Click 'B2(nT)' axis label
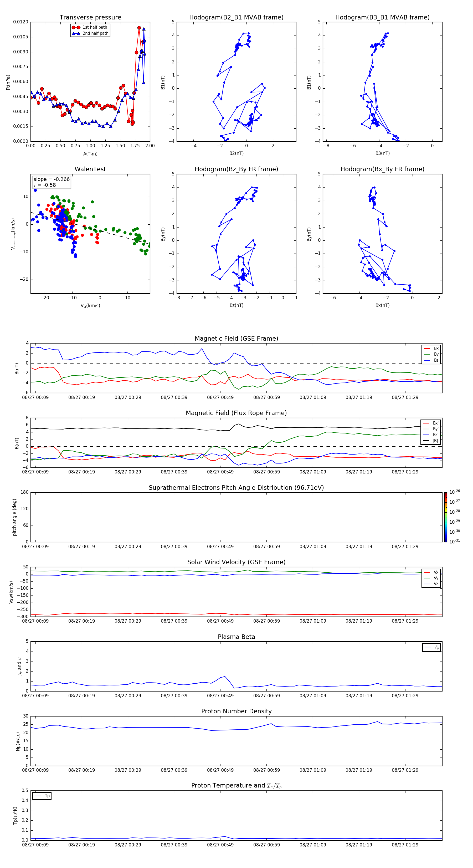 point(236,153)
